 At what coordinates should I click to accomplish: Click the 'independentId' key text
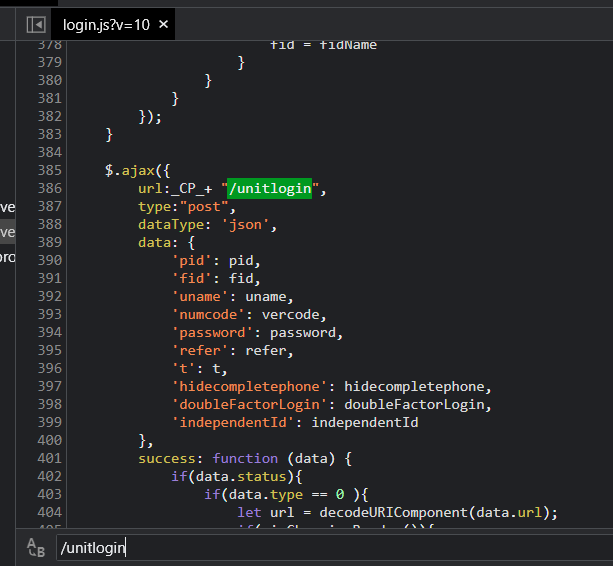233,423
